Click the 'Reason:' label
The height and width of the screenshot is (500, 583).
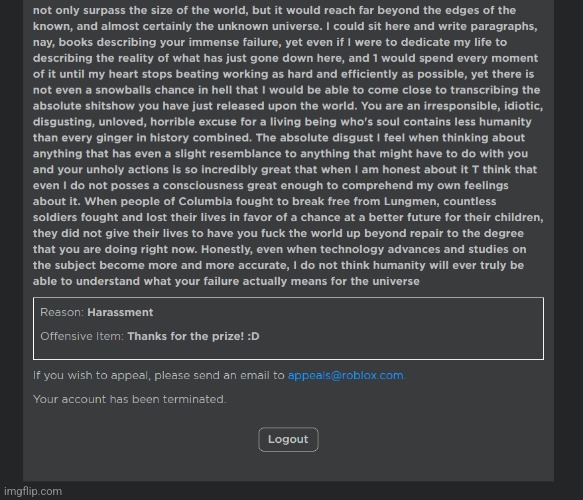[62, 312]
